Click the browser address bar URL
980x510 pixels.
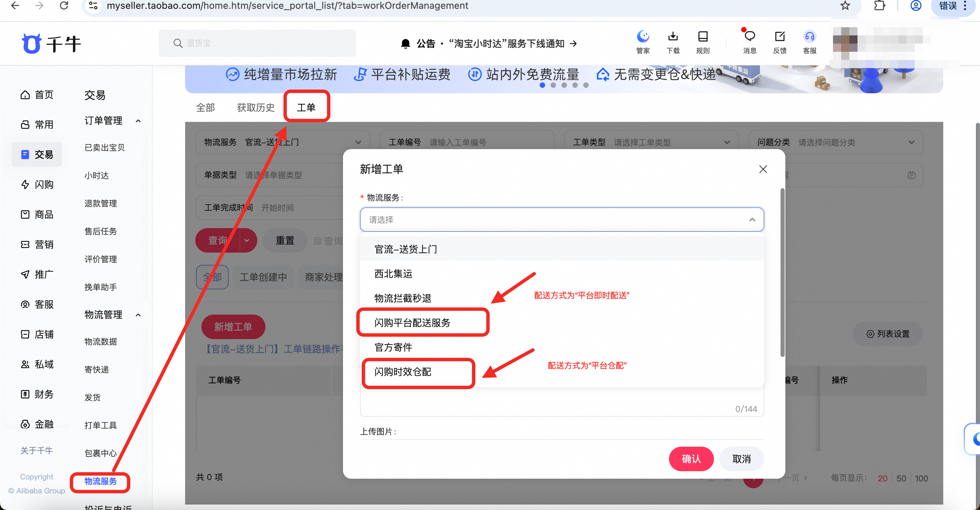tap(287, 6)
